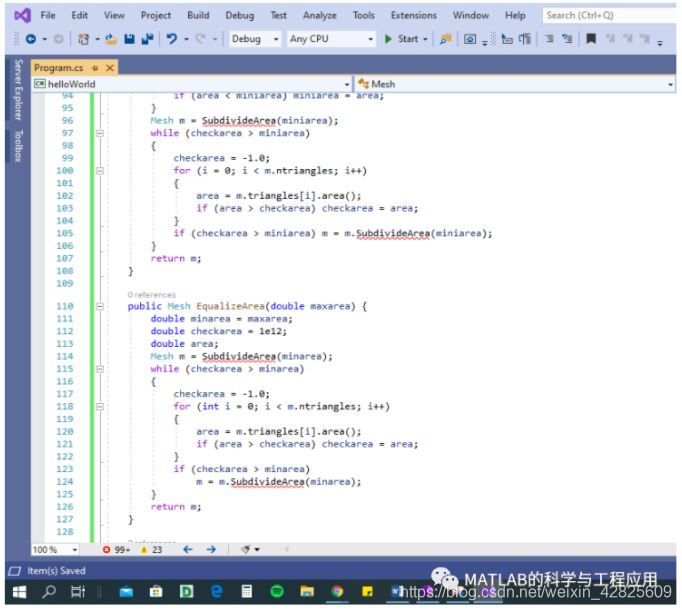Image resolution: width=682 pixels, height=611 pixels.
Task: Open the Extensions menu
Action: coord(414,16)
